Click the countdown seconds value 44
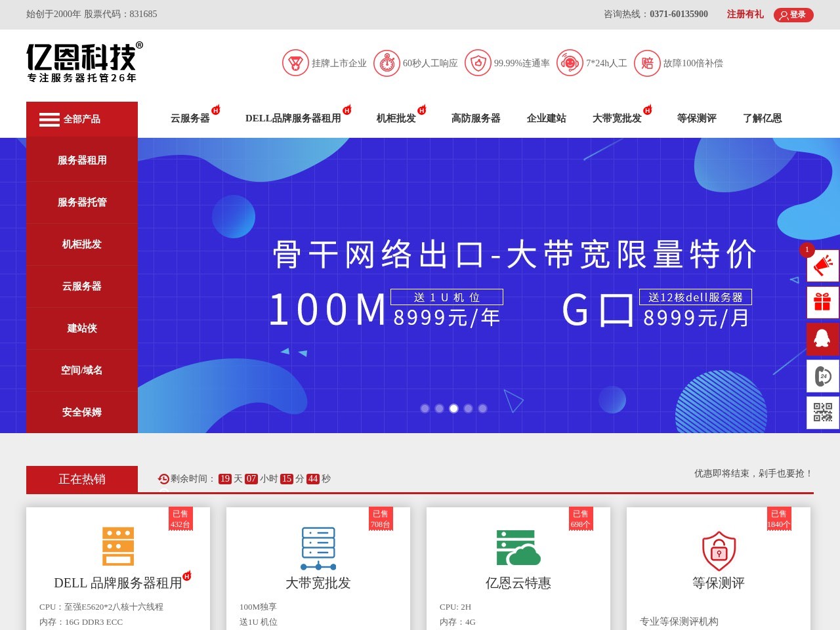The image size is (840, 630). click(x=314, y=478)
